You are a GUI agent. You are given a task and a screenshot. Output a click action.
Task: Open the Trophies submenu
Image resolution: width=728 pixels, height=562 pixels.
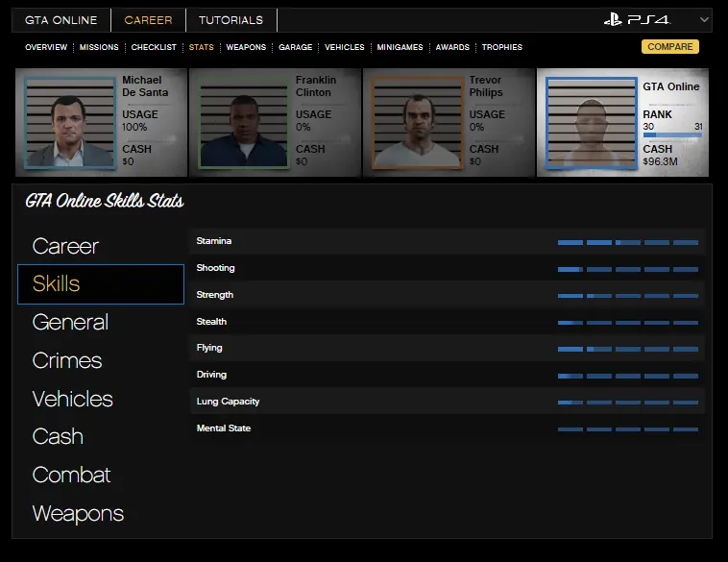pyautogui.click(x=502, y=47)
